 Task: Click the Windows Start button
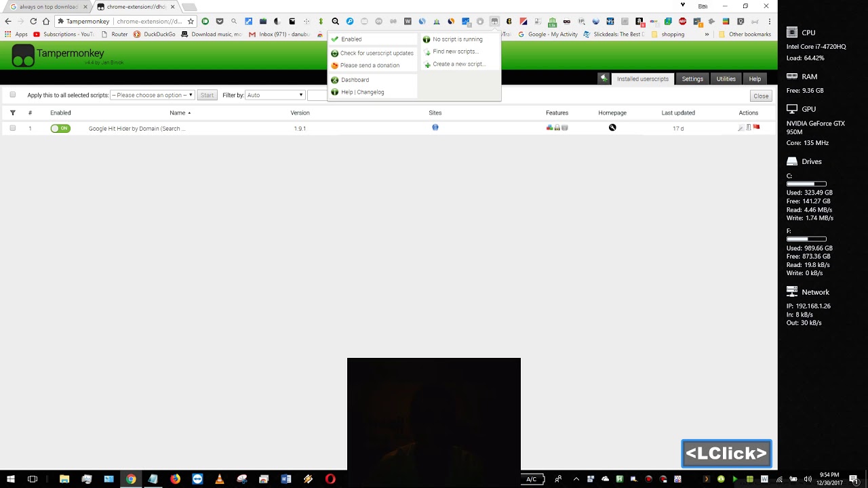(x=11, y=479)
